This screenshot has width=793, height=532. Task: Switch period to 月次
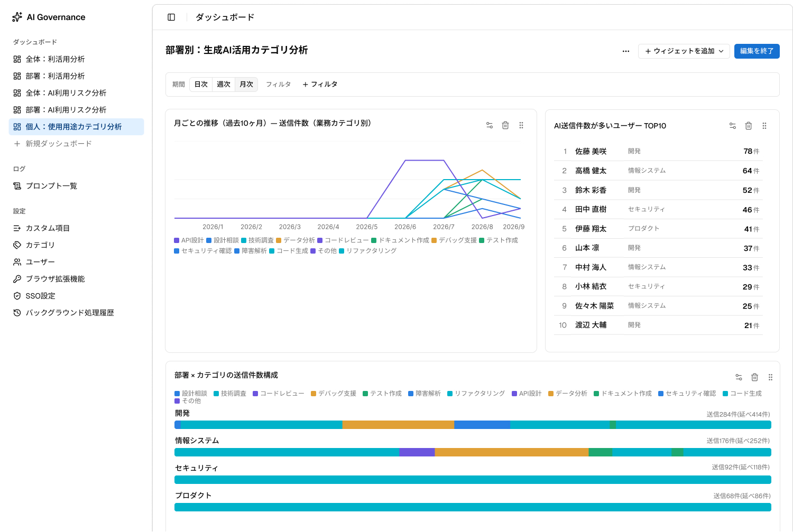[x=246, y=85]
